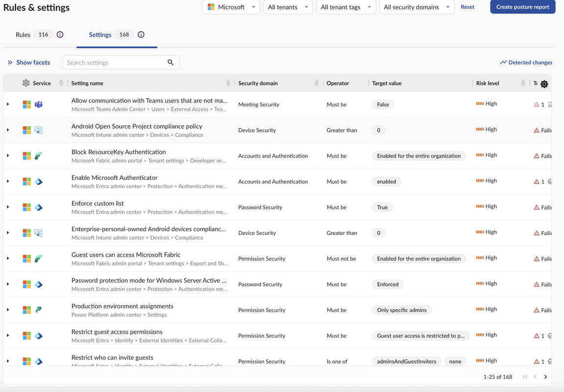Select the Settings tab
Viewport: 564px width, 392px height.
tap(100, 34)
